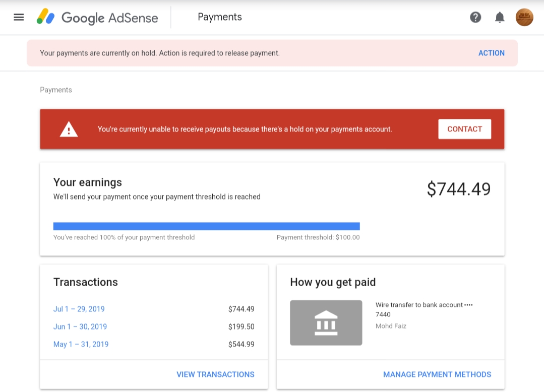Image resolution: width=544 pixels, height=392 pixels.
Task: Click ACTION on the payments hold notice
Action: pos(491,53)
